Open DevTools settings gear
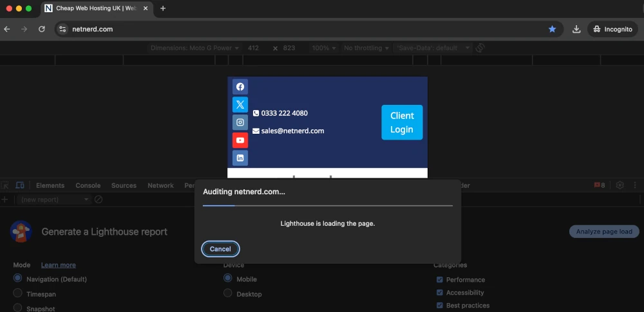This screenshot has width=644, height=312. coord(620,185)
